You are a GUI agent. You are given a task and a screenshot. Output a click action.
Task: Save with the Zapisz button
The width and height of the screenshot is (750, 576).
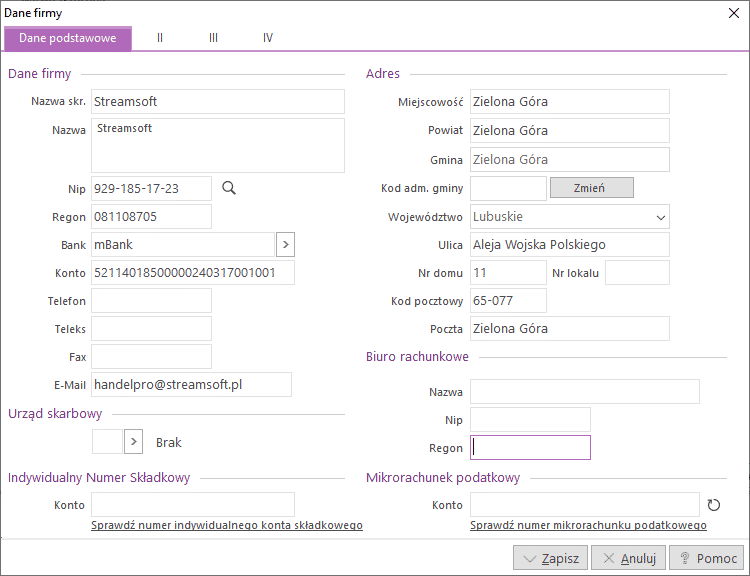550,558
